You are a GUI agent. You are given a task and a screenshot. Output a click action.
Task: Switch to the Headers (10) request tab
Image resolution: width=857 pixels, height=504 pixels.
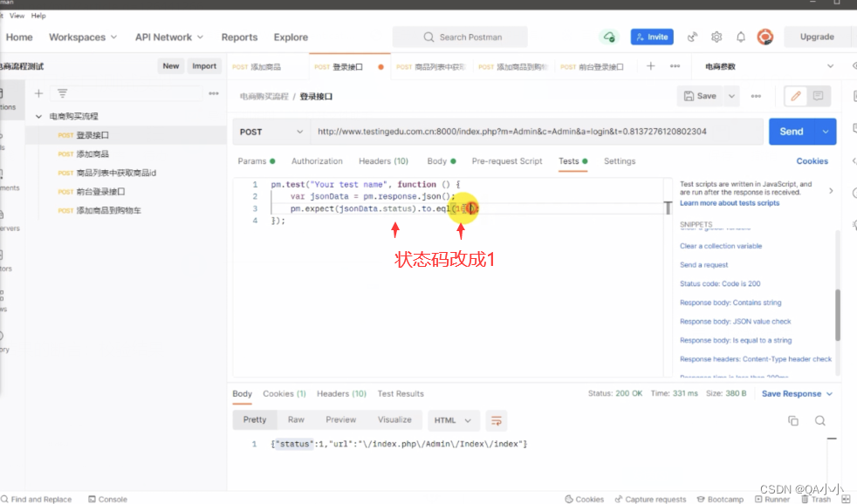[x=384, y=161]
